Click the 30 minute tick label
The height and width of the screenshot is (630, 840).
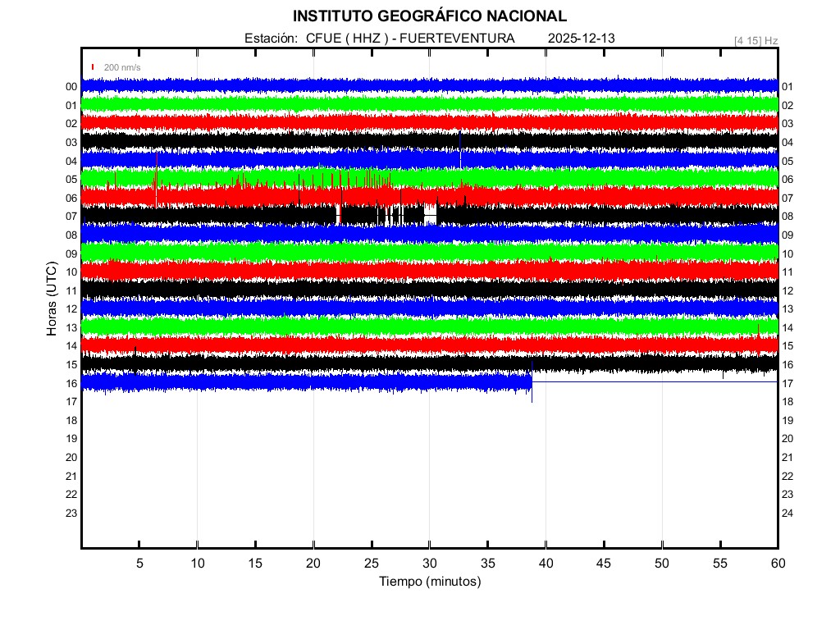(x=429, y=564)
